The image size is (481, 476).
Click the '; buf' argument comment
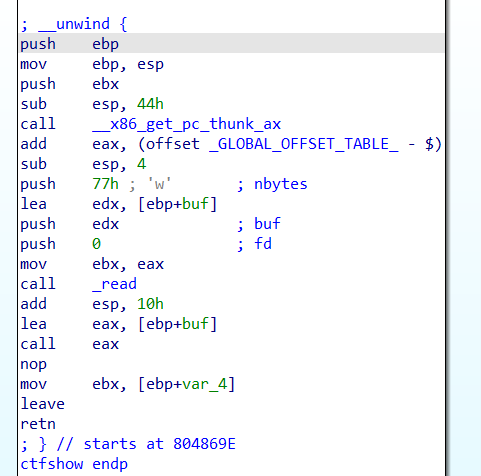(x=259, y=224)
